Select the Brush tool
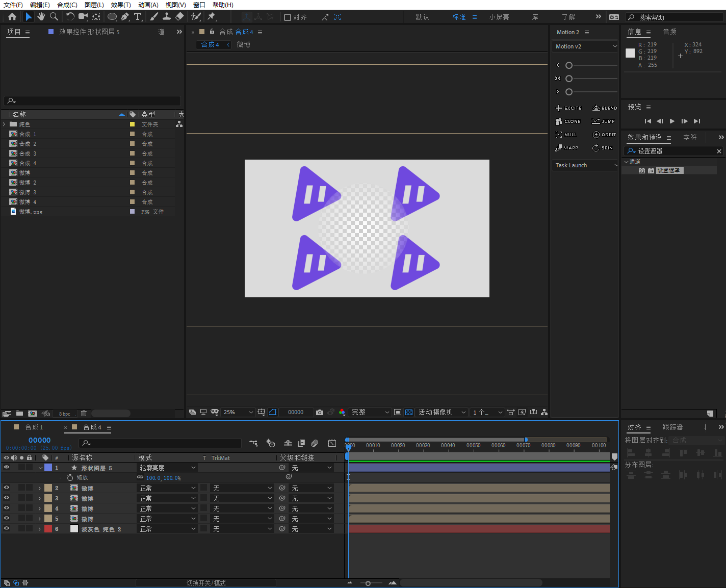The image size is (726, 588). click(154, 17)
